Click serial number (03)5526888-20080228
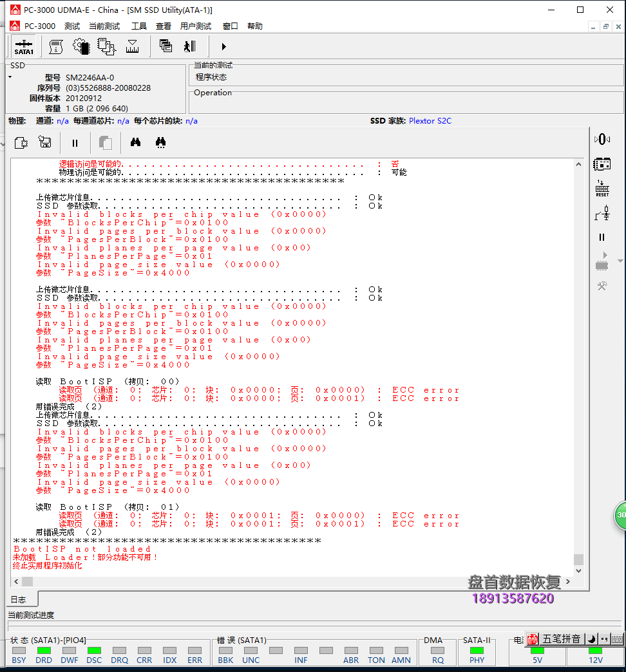626x672 pixels. pos(108,88)
